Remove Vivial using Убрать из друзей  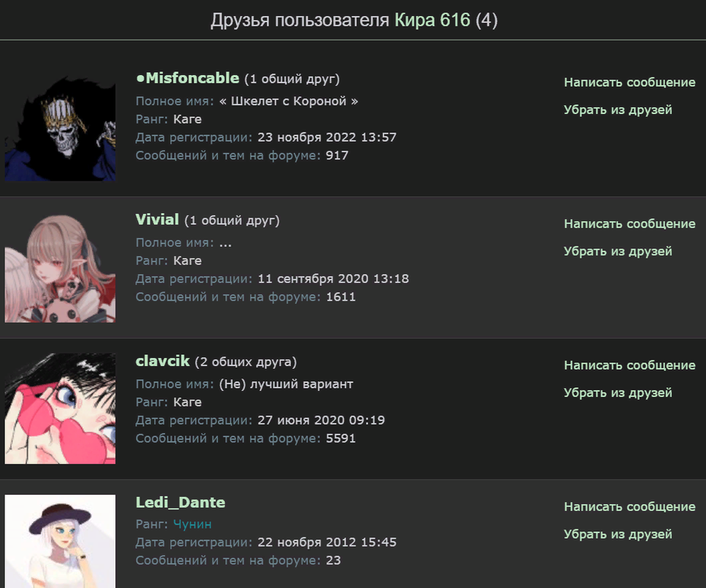pyautogui.click(x=618, y=251)
